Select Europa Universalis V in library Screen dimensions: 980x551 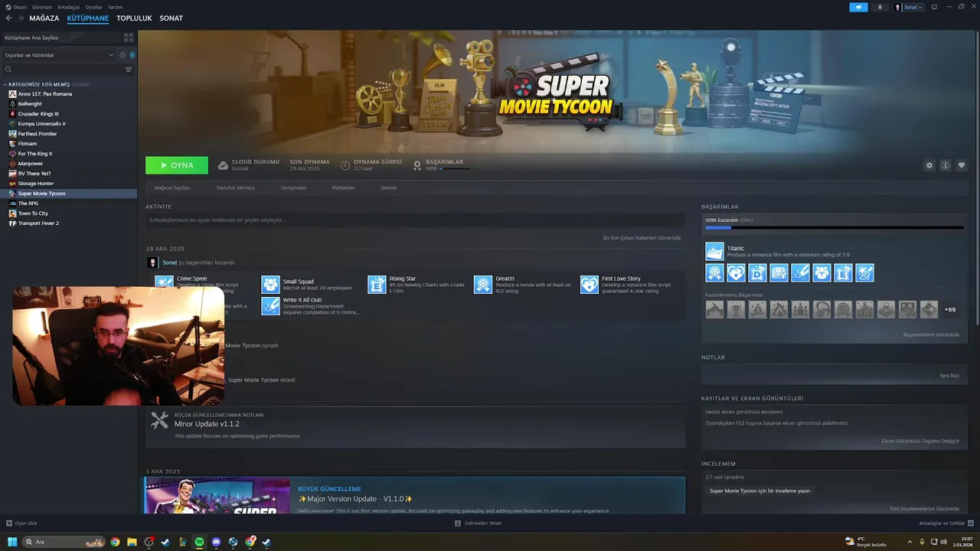pyautogui.click(x=42, y=123)
